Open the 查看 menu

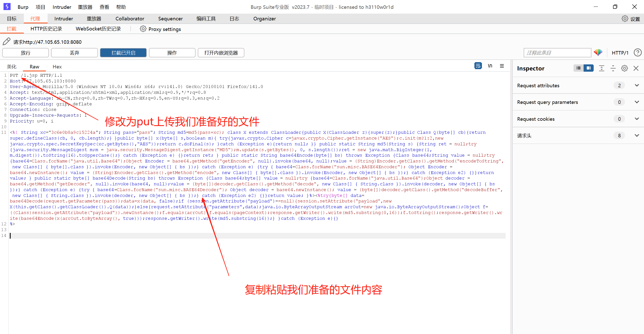(104, 7)
